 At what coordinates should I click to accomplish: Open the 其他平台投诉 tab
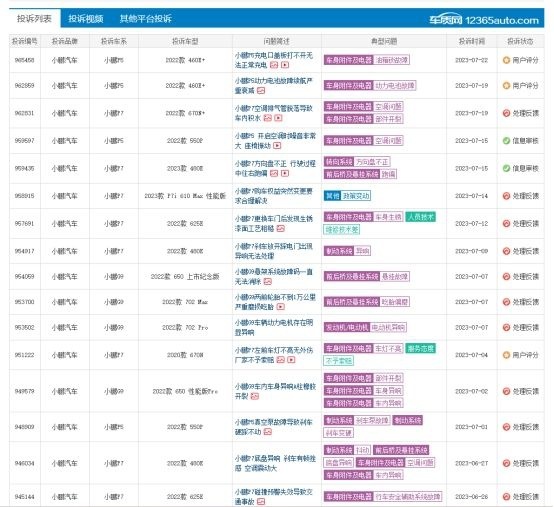coord(146,18)
